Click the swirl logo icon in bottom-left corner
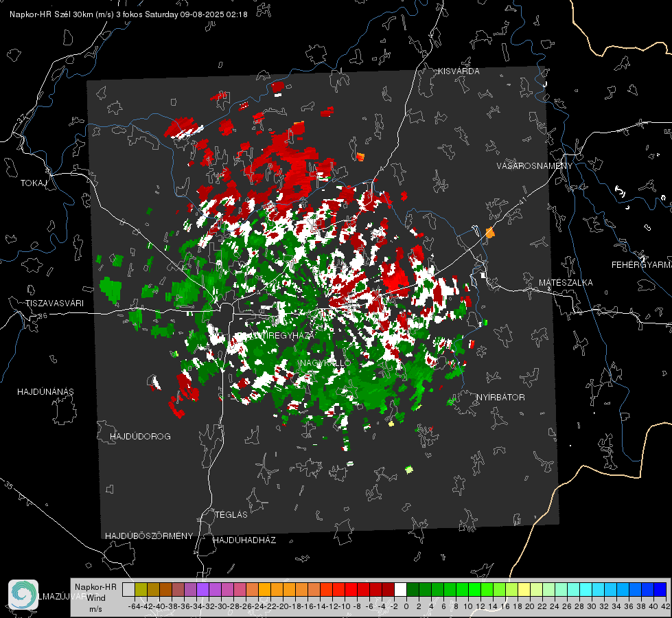The height and width of the screenshot is (618, 672). 23,595
